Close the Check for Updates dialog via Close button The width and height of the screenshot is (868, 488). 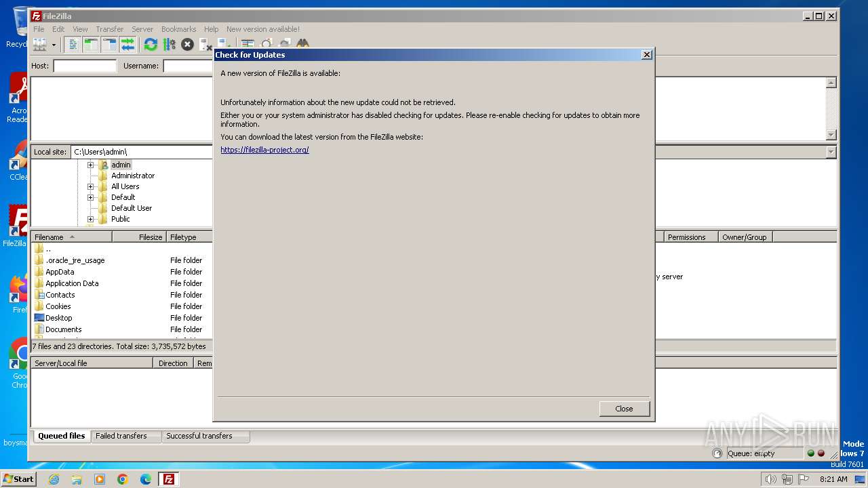point(625,409)
